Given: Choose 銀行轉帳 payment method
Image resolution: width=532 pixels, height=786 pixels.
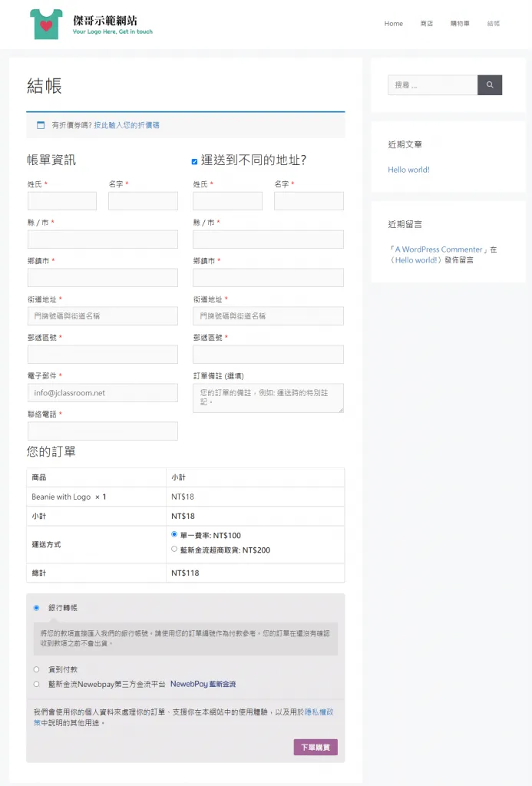Looking at the screenshot, I should coord(36,608).
